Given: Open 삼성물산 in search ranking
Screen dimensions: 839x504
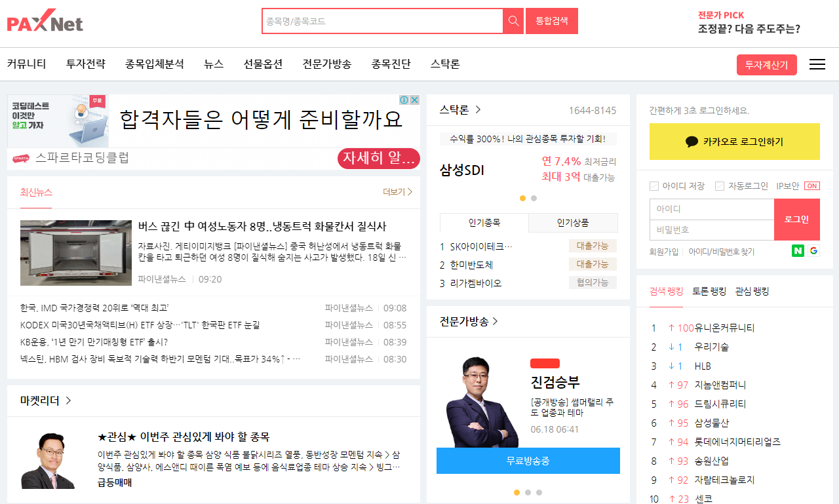Looking at the screenshot, I should pyautogui.click(x=712, y=423).
